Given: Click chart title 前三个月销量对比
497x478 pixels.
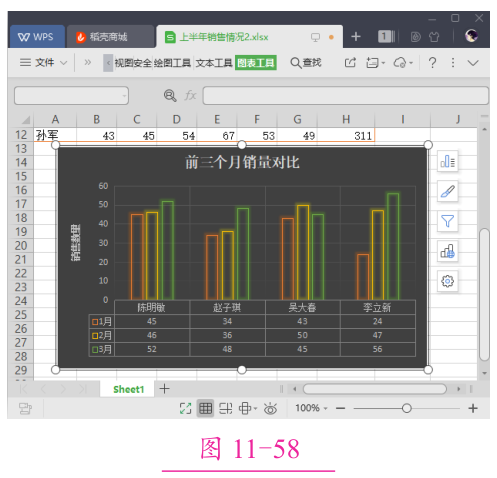Looking at the screenshot, I should pos(242,163).
